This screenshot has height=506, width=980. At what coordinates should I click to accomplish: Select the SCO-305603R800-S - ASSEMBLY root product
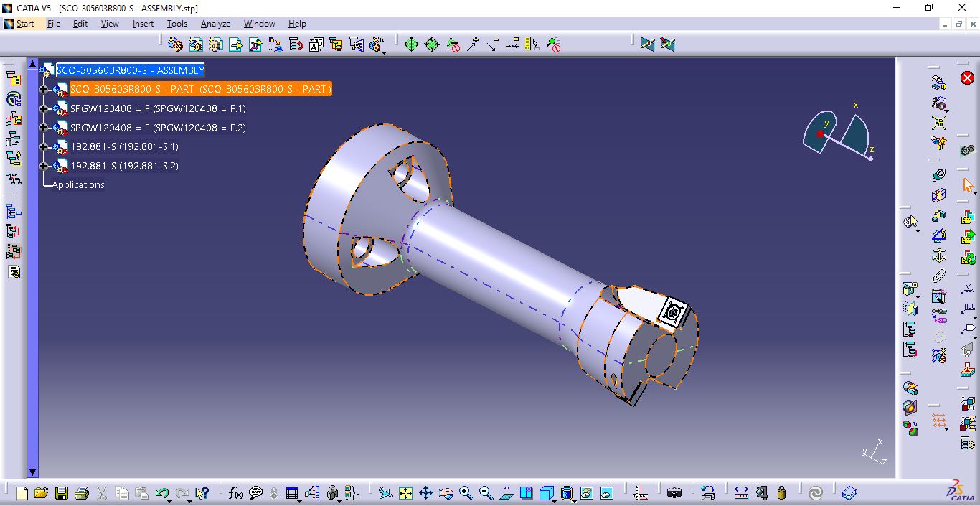click(131, 70)
